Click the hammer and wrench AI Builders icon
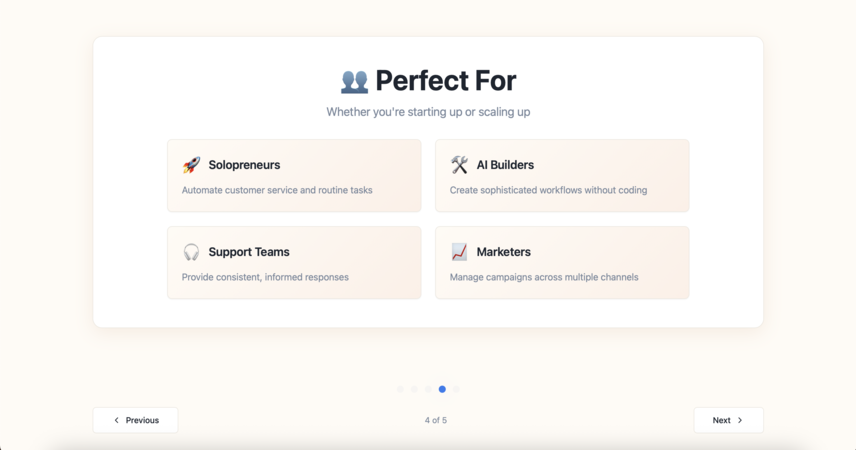 point(459,164)
